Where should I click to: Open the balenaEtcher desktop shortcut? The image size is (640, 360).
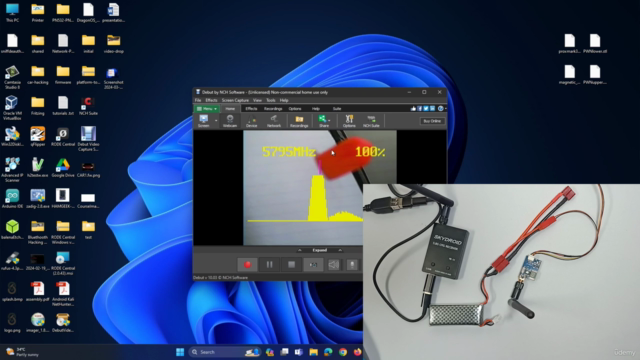(x=12, y=230)
